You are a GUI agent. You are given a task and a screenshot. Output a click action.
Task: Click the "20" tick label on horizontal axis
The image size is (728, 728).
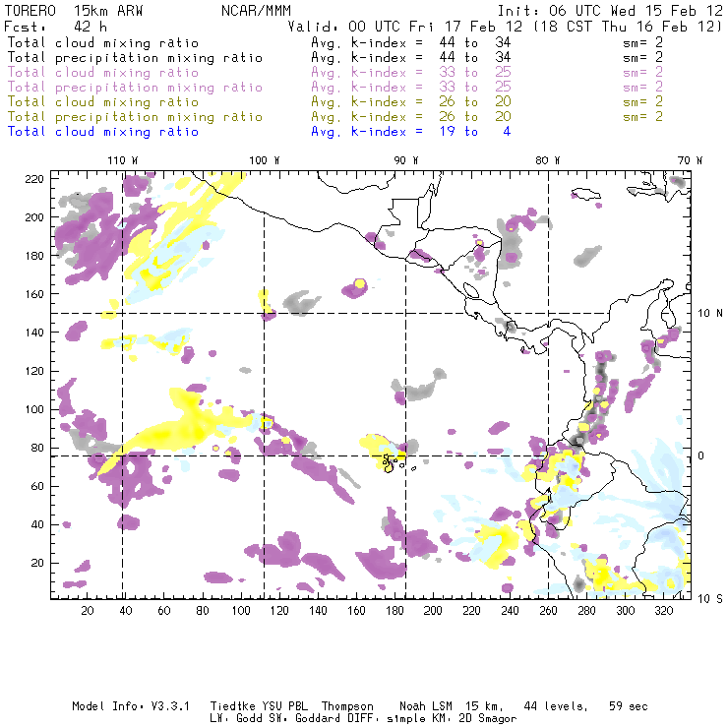[x=88, y=611]
